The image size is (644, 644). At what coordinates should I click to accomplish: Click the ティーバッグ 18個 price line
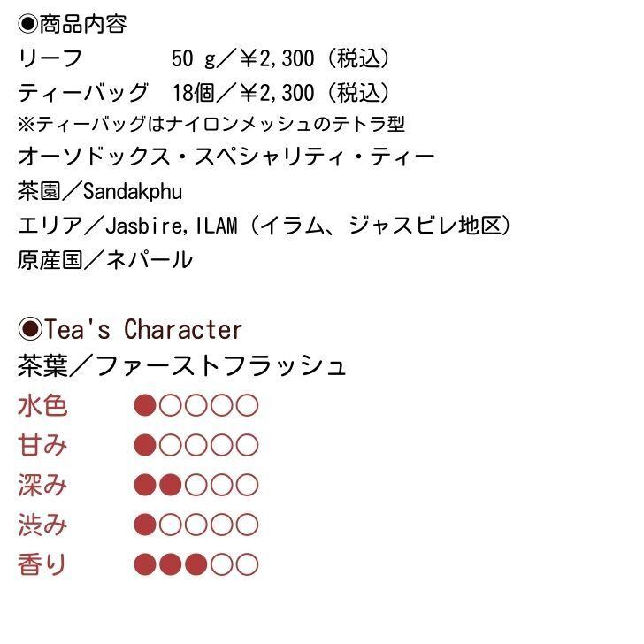tap(203, 92)
